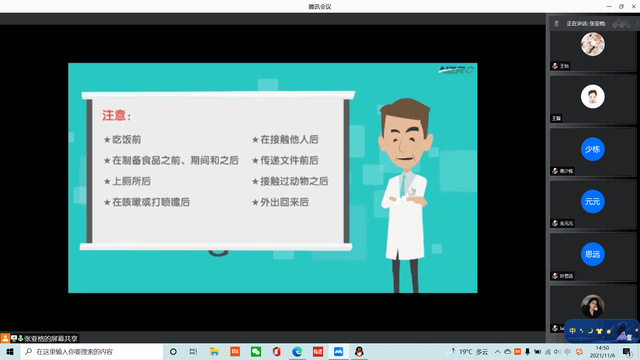
Task: Open File Explorer from taskbar
Action: coord(215,351)
